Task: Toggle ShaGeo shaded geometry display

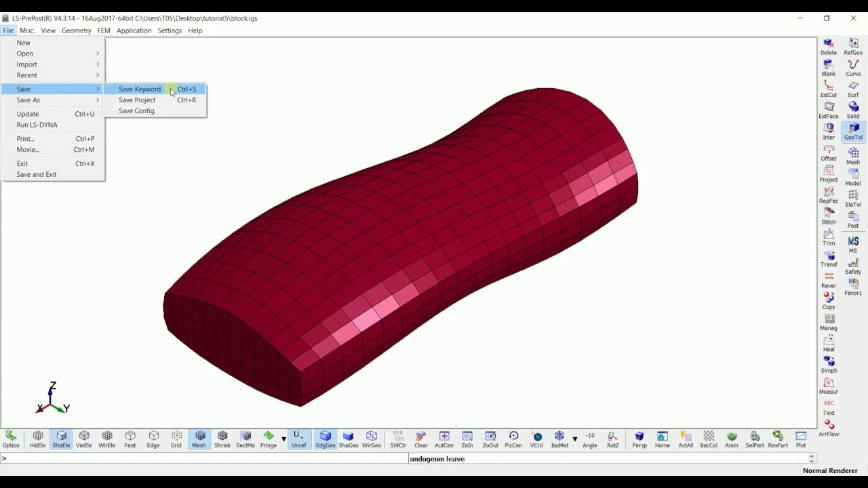Action: click(349, 439)
